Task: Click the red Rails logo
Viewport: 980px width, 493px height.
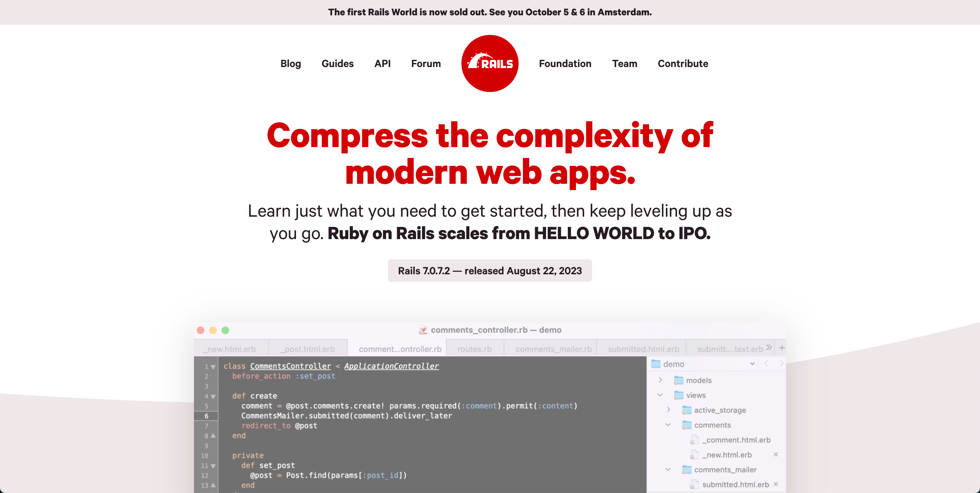Action: tap(490, 63)
